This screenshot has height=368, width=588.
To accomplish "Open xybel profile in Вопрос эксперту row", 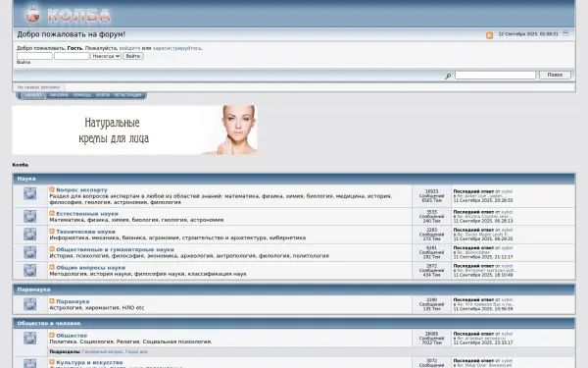I will click(x=507, y=191).
